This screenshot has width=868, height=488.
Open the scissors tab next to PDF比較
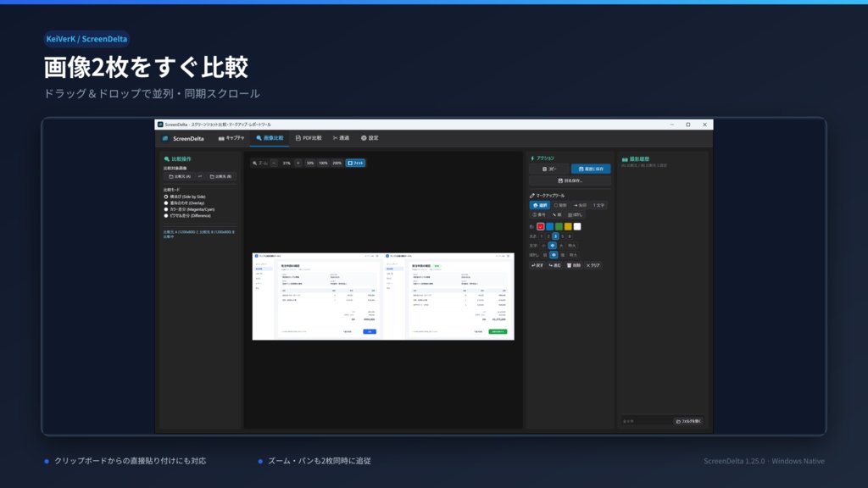coord(341,138)
